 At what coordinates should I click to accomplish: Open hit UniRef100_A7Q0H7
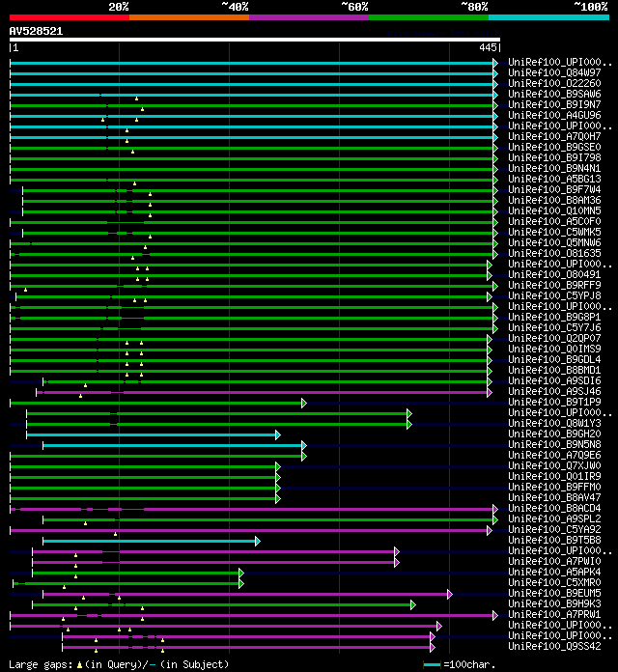554,136
